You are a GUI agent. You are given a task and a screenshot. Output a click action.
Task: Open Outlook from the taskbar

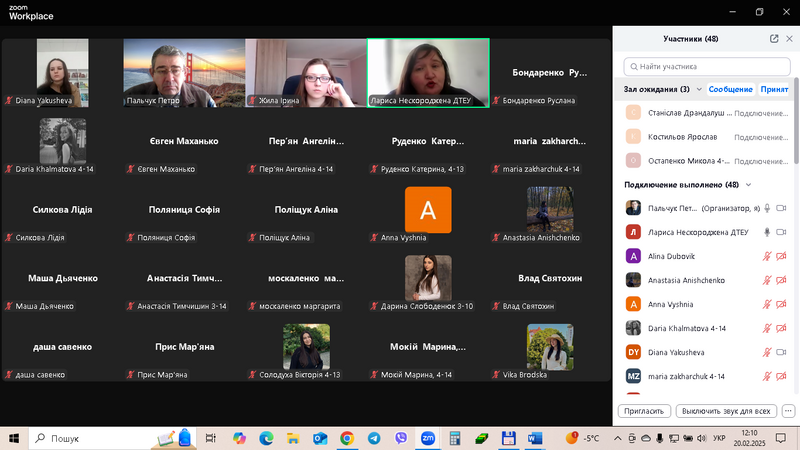coord(320,438)
